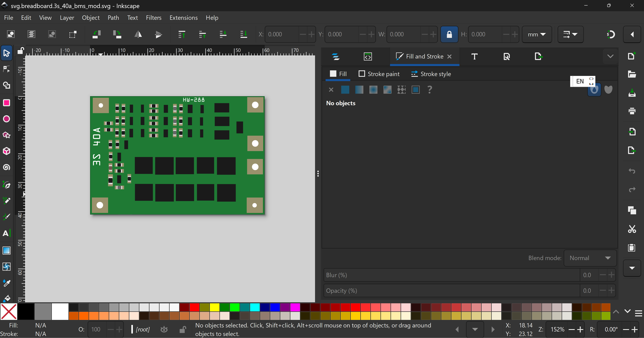
Task: Open the Extensions menu
Action: click(x=184, y=18)
